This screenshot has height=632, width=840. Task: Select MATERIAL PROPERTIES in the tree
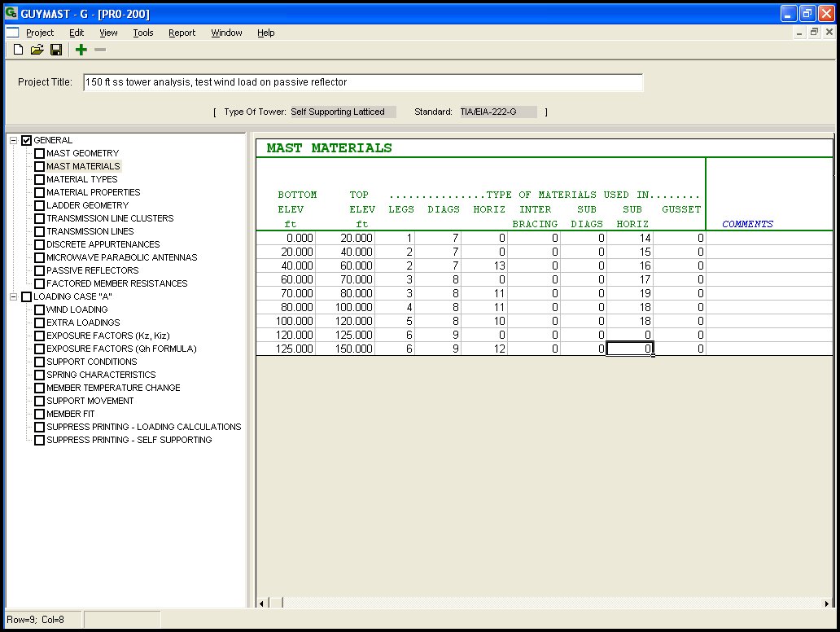coord(94,192)
